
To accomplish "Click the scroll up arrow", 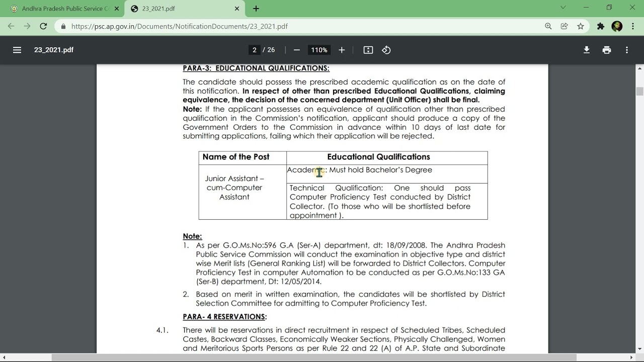I will (x=640, y=68).
